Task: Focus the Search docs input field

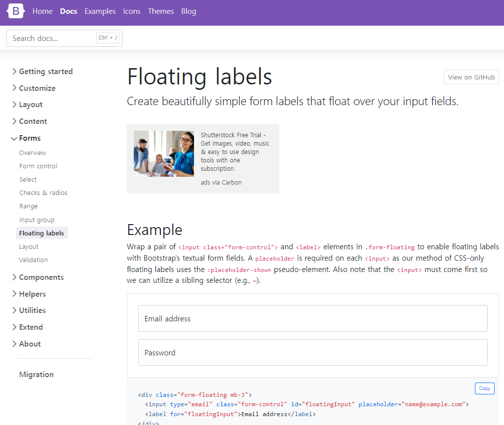Action: tap(65, 39)
